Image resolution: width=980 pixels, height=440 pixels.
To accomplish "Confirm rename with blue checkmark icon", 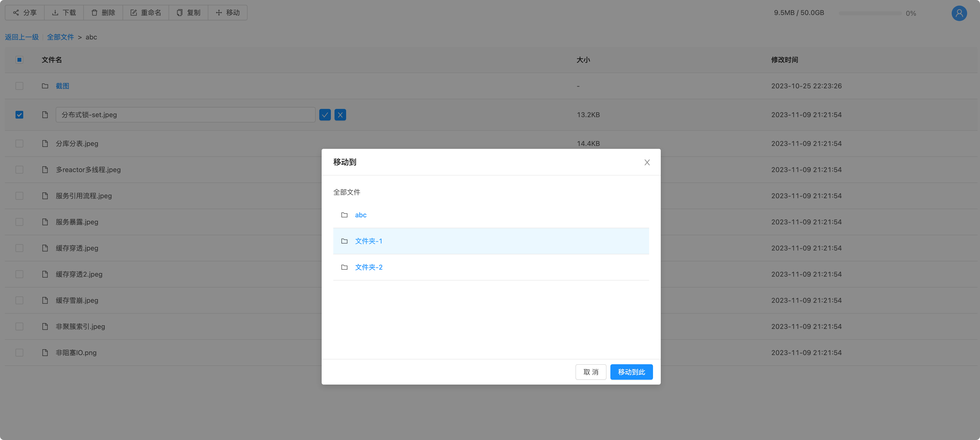I will tap(325, 115).
